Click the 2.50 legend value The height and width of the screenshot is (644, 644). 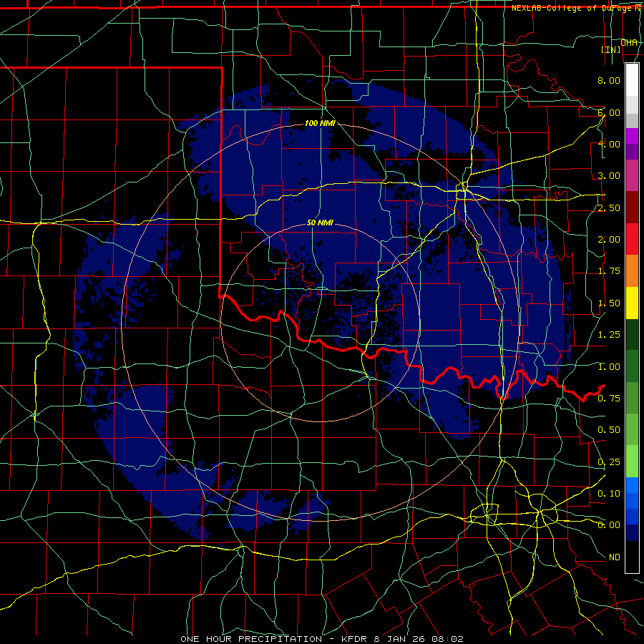click(x=609, y=208)
